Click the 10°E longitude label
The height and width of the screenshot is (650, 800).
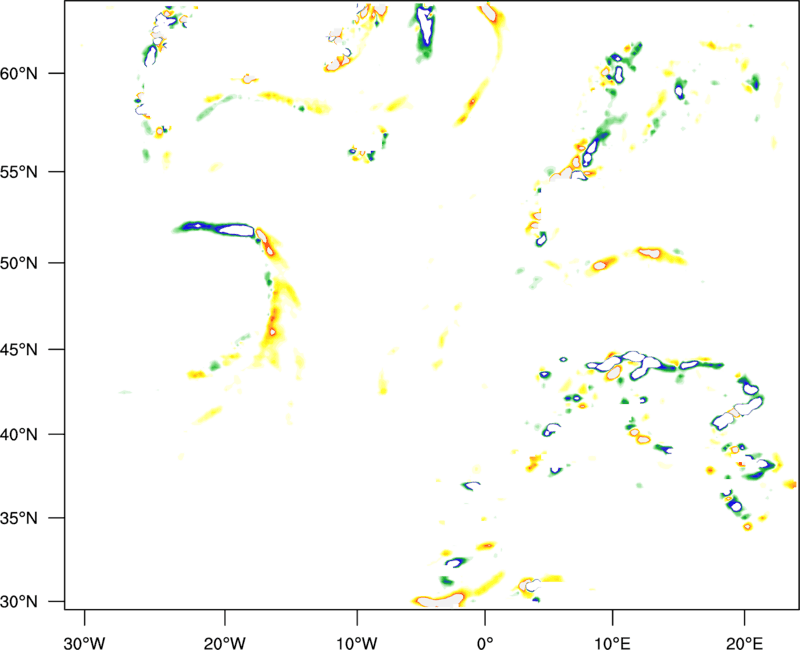click(x=612, y=643)
